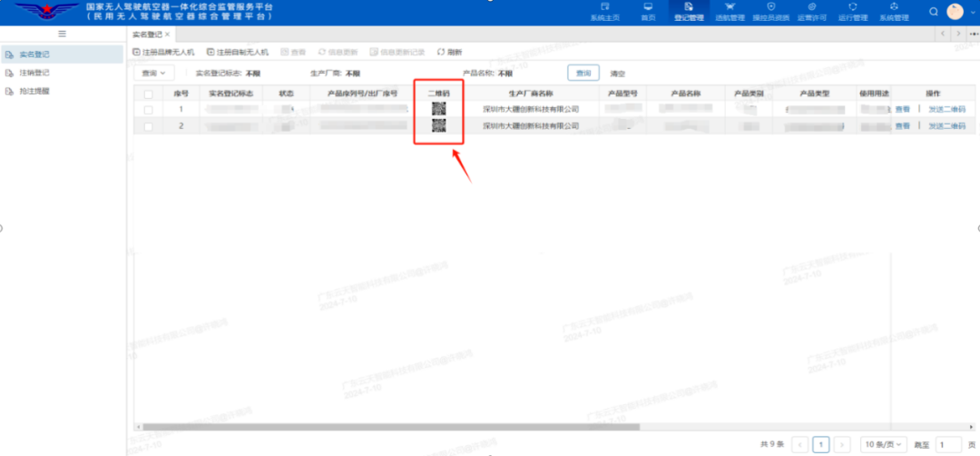Select 注销登记 in the left sidebar
This screenshot has height=456, width=980.
pyautogui.click(x=34, y=73)
